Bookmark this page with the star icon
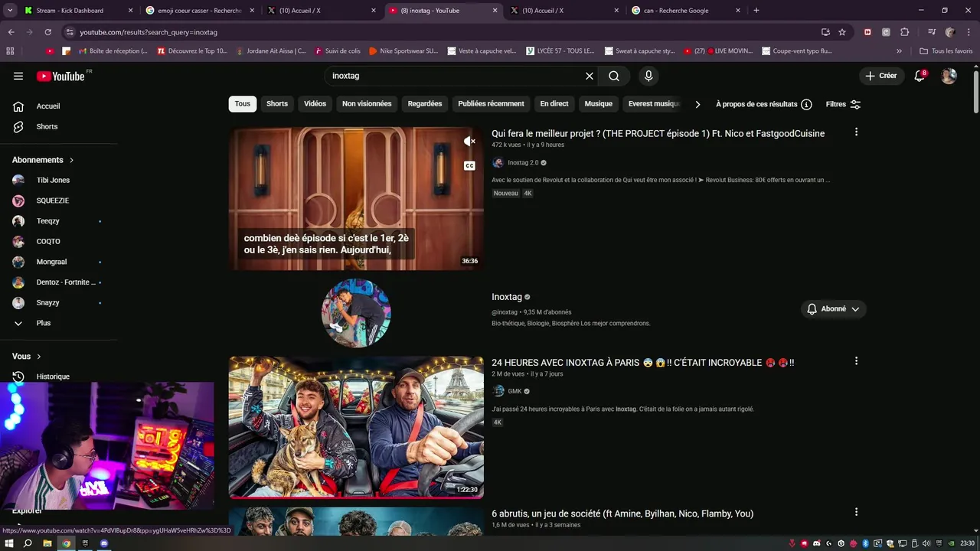Screen dimensions: 980x551 [x=842, y=32]
